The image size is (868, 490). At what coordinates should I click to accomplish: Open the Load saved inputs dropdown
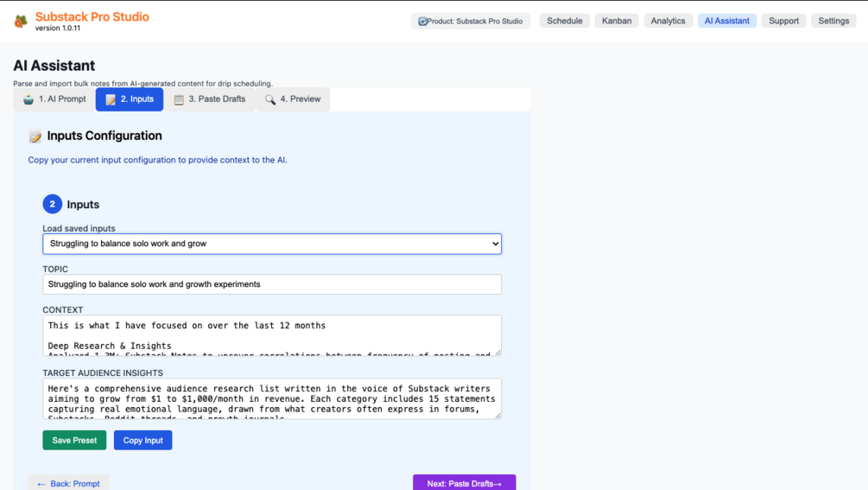point(272,244)
